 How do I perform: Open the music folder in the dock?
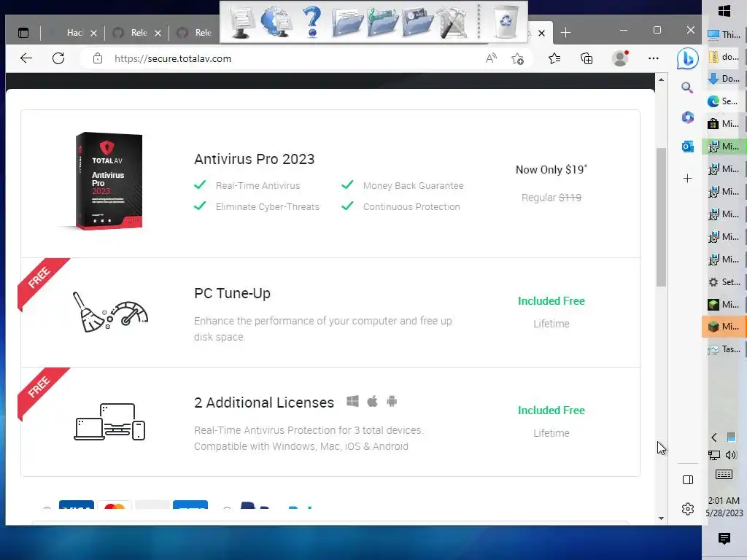coord(382,22)
